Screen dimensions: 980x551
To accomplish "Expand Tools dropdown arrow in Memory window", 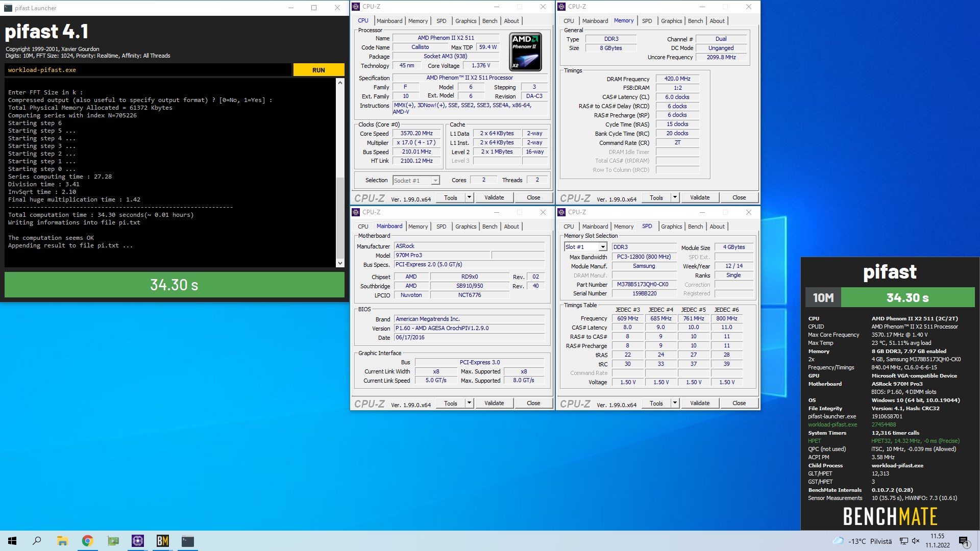I will click(675, 197).
